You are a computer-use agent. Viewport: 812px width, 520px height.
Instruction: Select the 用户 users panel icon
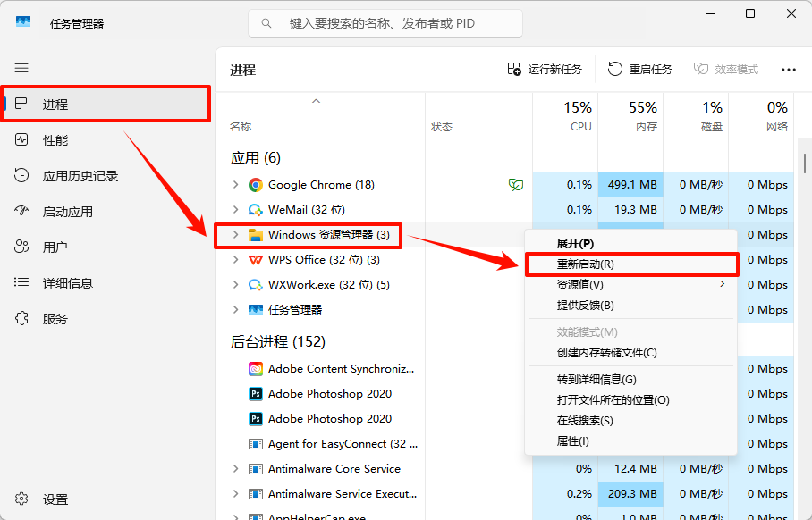[21, 247]
